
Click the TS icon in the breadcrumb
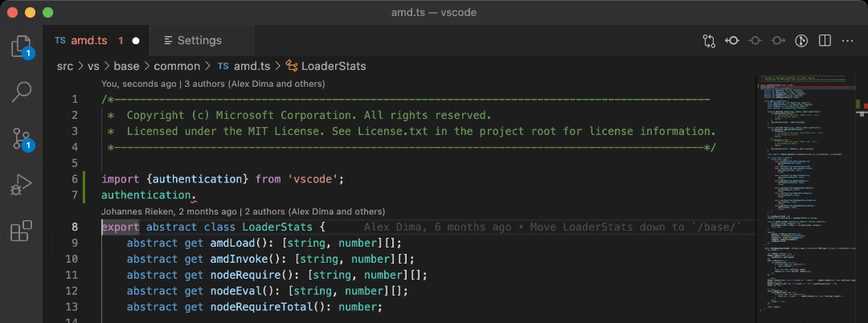[x=223, y=67]
